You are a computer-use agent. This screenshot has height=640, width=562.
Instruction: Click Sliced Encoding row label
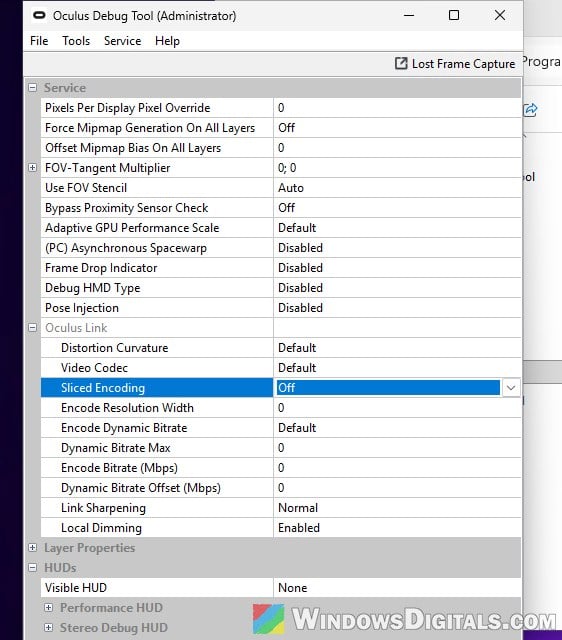point(103,388)
